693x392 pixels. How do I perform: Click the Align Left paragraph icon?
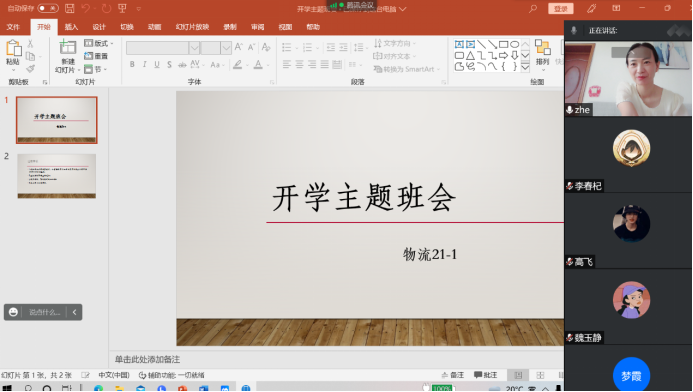click(x=287, y=65)
